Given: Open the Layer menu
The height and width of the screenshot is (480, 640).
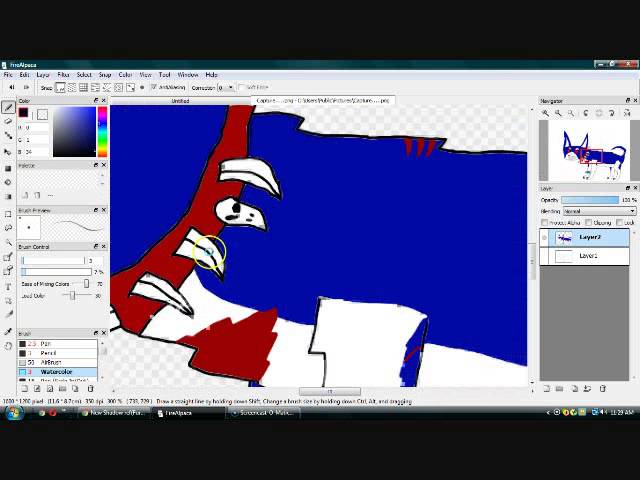Looking at the screenshot, I should pos(43,75).
